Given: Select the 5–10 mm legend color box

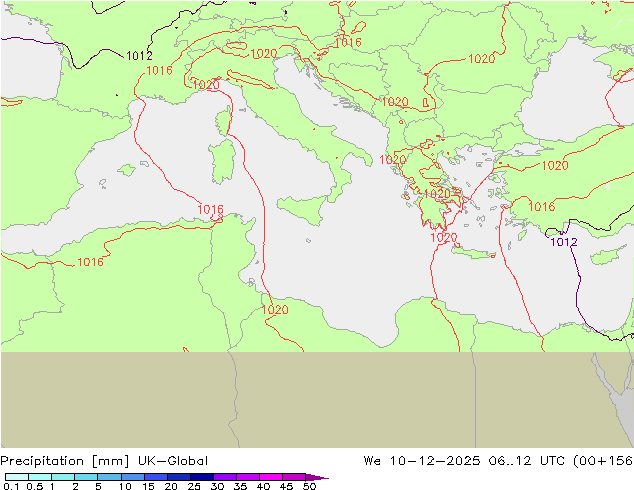Looking at the screenshot, I should pos(109,477).
